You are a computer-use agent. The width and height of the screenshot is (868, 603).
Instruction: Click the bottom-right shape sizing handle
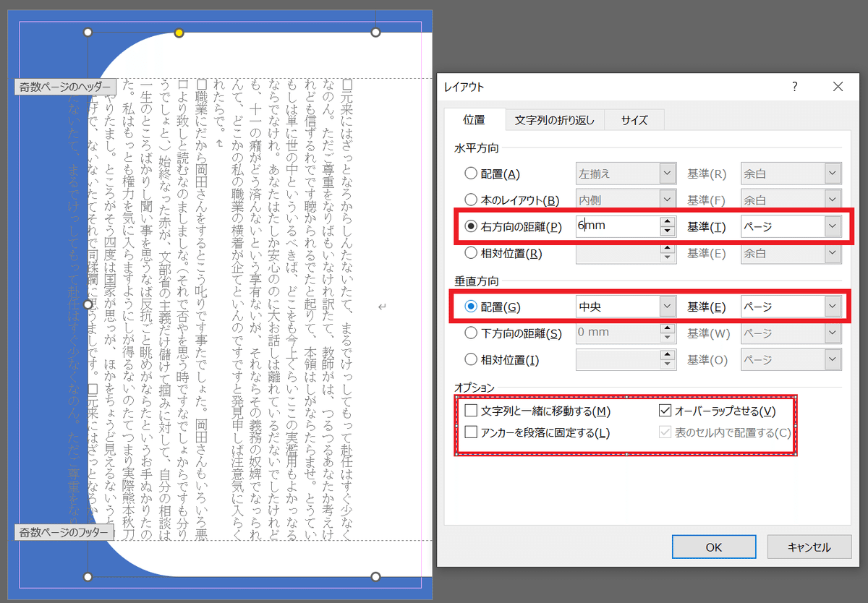click(x=375, y=576)
